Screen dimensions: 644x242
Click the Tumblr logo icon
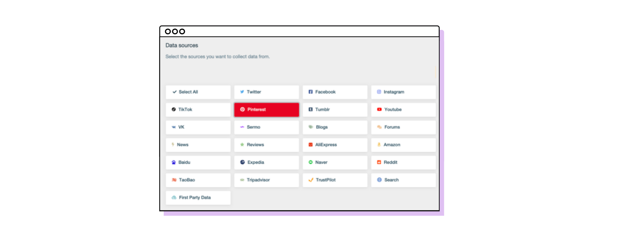click(x=311, y=110)
